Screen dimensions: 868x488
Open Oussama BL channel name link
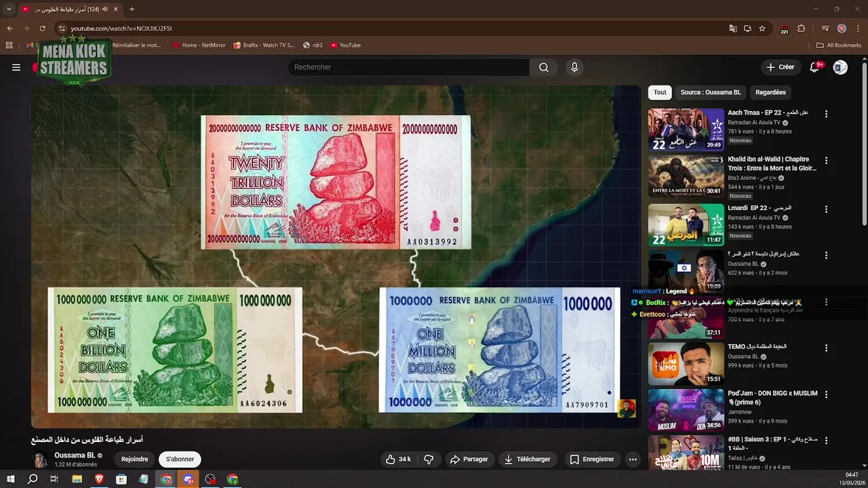[x=75, y=455]
